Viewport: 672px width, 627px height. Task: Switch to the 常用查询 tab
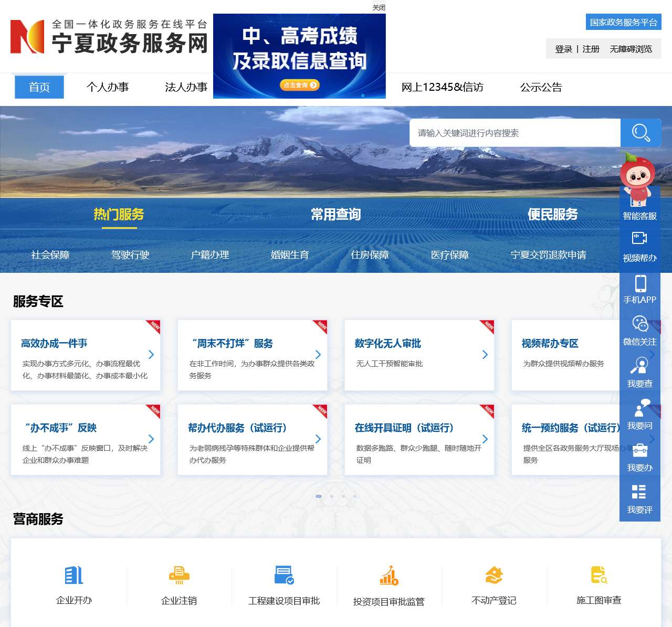pos(336,215)
